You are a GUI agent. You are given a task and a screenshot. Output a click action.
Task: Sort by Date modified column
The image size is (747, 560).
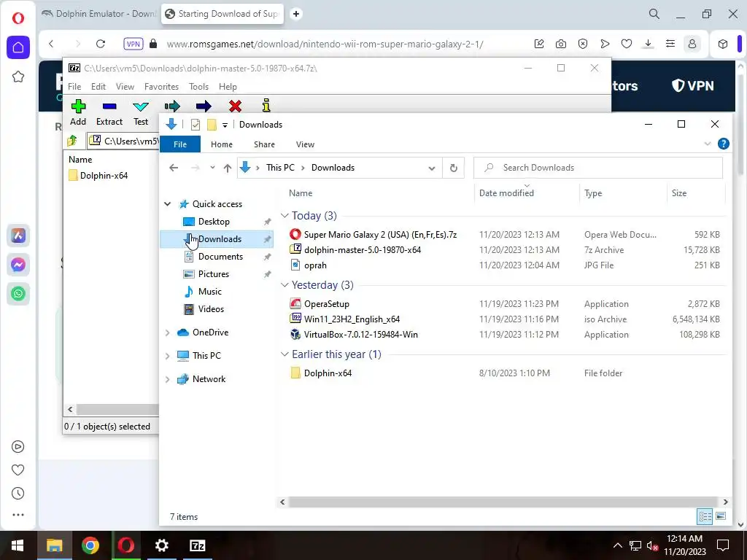(x=506, y=192)
